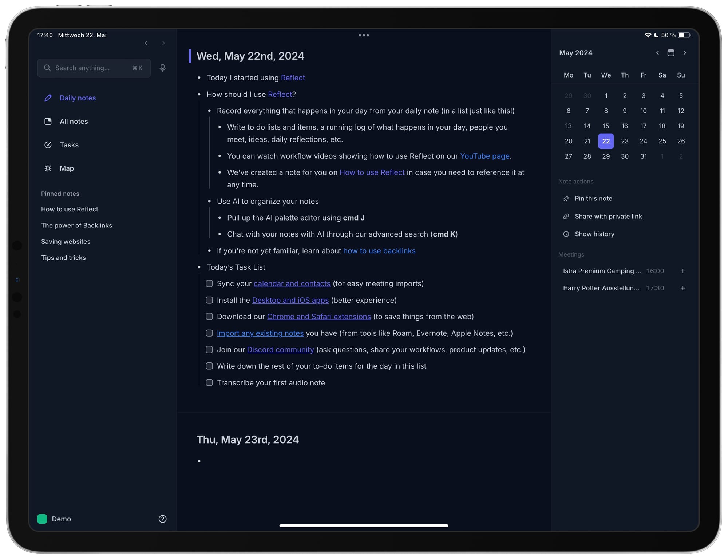Check the Install Desktop and iOS apps task
728x560 pixels.
(209, 300)
